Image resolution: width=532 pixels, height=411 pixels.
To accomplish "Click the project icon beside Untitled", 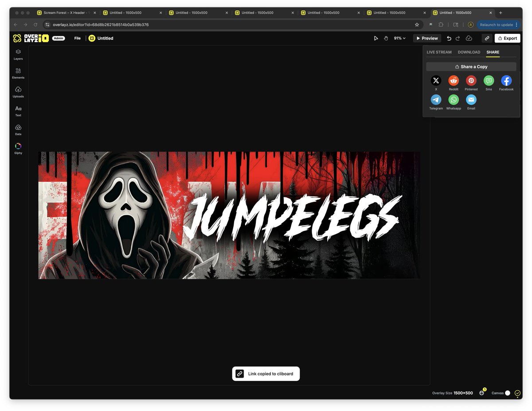I will point(92,38).
